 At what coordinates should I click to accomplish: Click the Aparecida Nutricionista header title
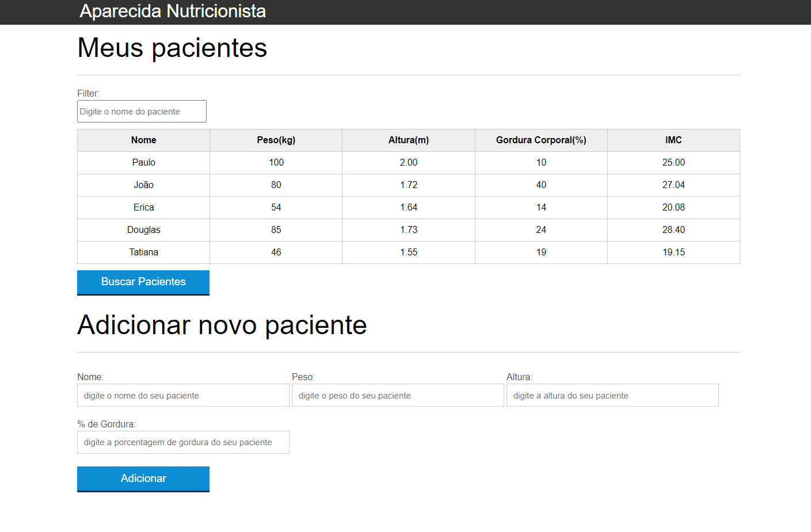[173, 11]
